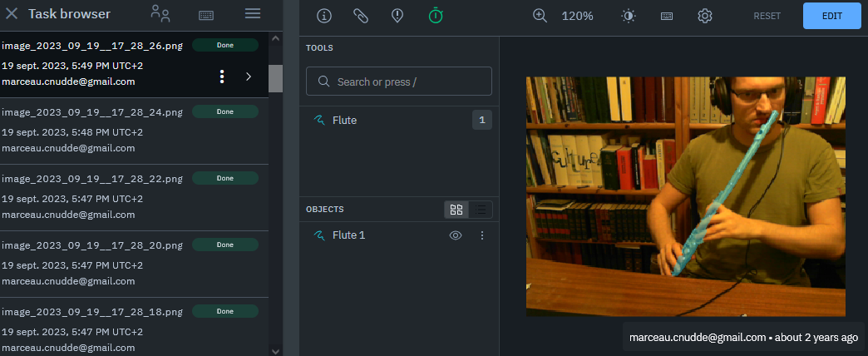Viewport: 868px width, 356px height.
Task: Click the attachment paperclip icon
Action: click(361, 16)
